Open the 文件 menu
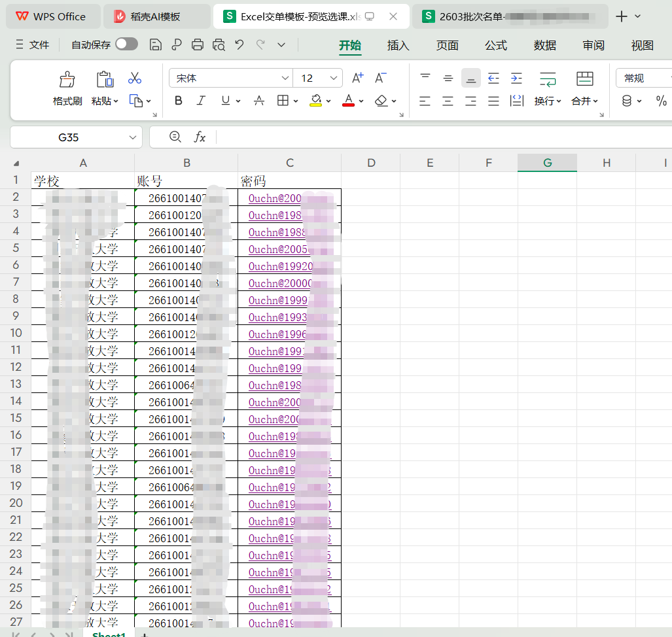The image size is (672, 637). point(33,44)
